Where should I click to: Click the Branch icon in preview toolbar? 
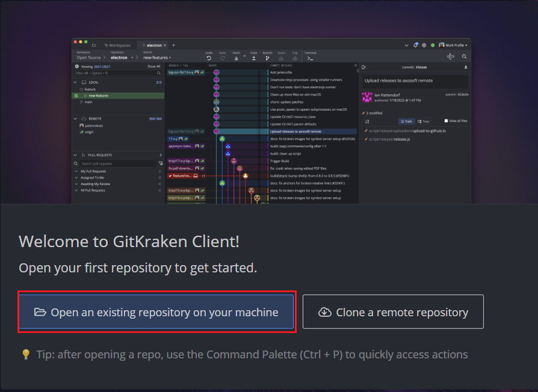coord(267,58)
